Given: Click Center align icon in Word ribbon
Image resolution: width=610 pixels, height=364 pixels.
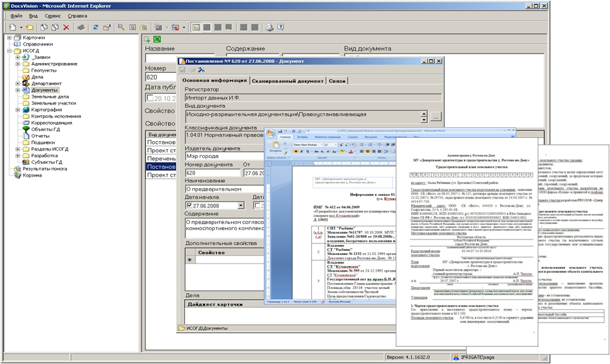Looking at the screenshot, I should pyautogui.click(x=368, y=152).
